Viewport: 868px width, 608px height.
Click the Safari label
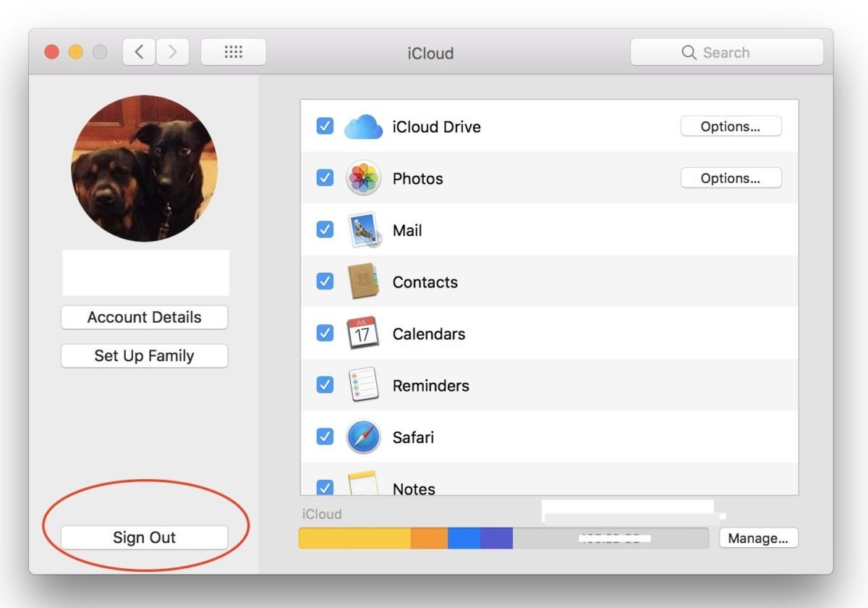413,437
